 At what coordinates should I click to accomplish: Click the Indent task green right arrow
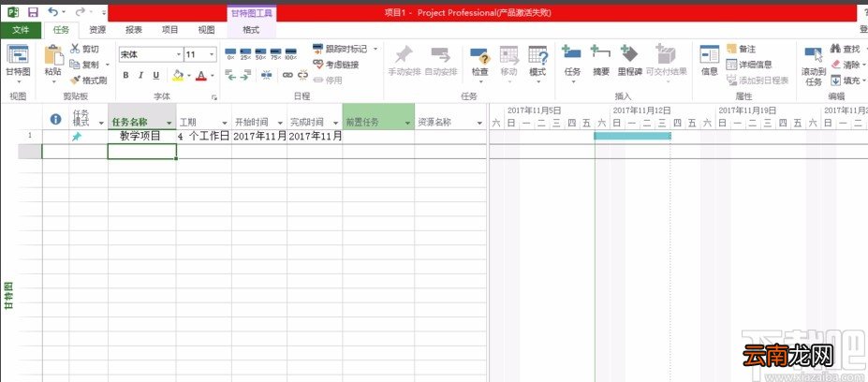[x=245, y=74]
